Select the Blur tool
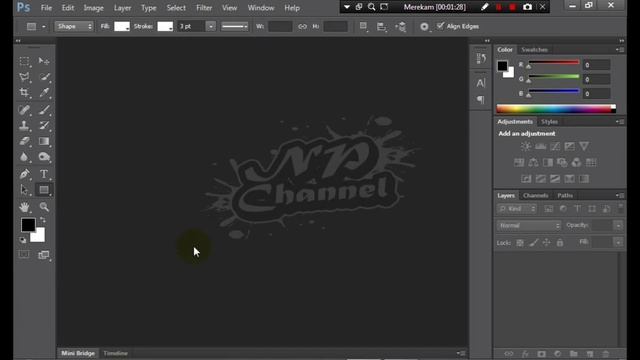This screenshot has width=640, height=360. tap(24, 157)
